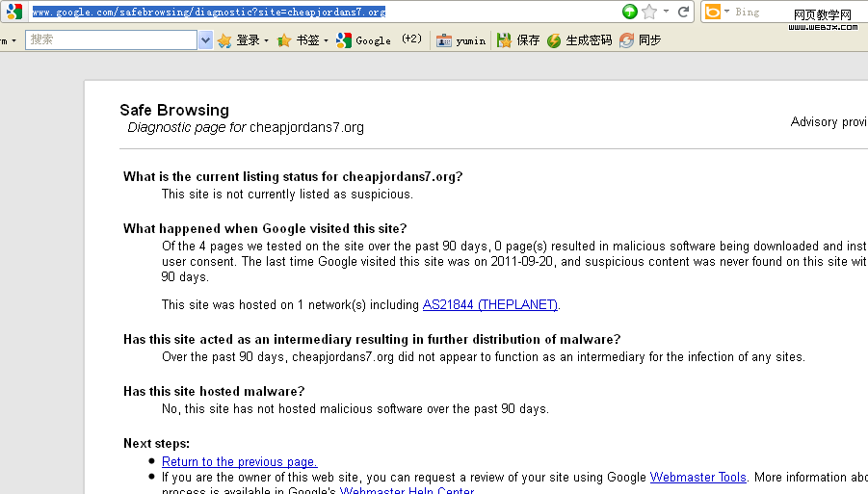Open the Webmaster Tools link
This screenshot has height=494, width=868.
point(697,478)
